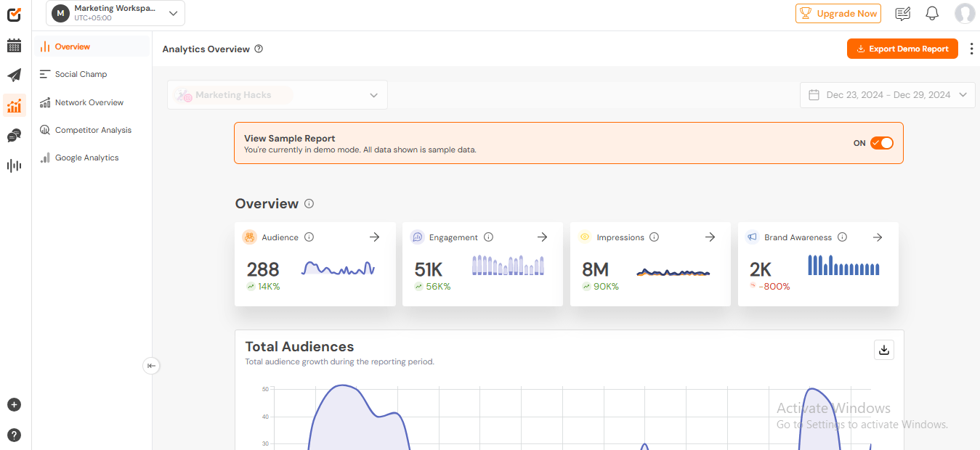Open the notifications bell
Image resolution: width=980 pixels, height=450 pixels.
(932, 13)
